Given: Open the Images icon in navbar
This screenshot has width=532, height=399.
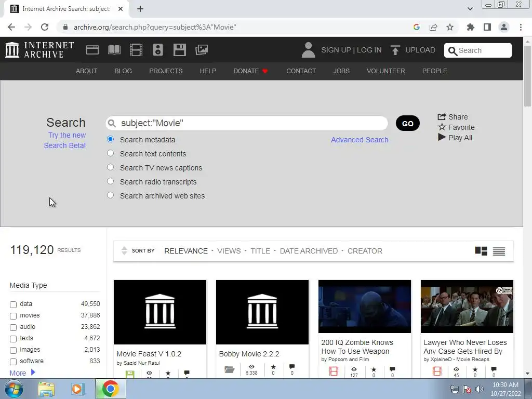Looking at the screenshot, I should [202, 50].
